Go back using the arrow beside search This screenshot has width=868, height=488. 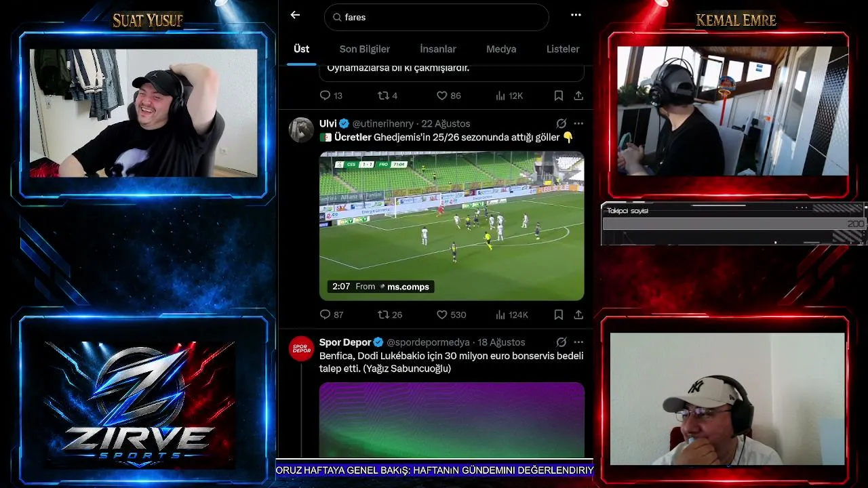click(295, 15)
